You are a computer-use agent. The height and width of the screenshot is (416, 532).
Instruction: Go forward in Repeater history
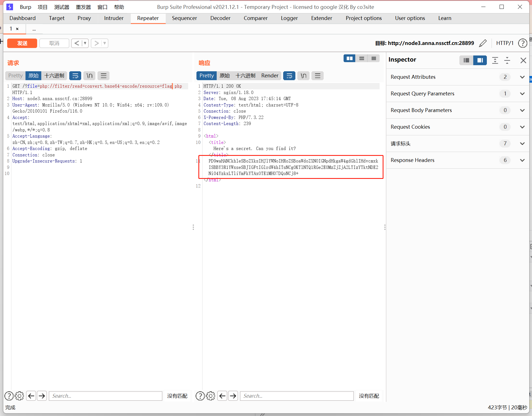(96, 43)
